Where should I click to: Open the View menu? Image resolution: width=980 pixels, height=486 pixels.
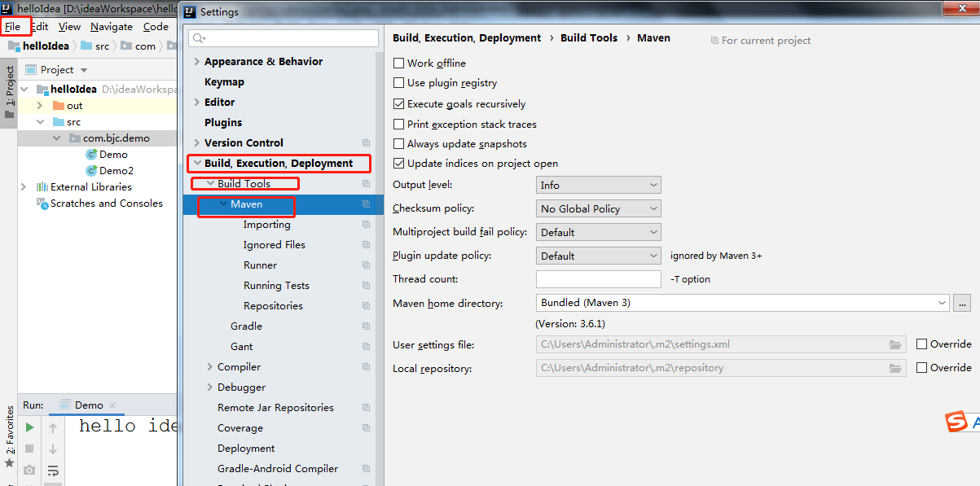coord(69,27)
